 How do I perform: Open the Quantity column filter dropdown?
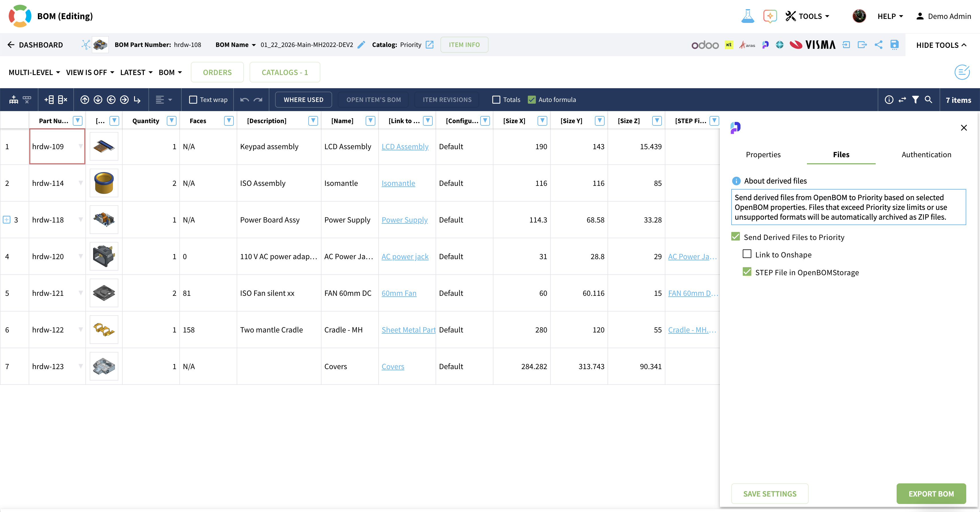[x=172, y=121]
